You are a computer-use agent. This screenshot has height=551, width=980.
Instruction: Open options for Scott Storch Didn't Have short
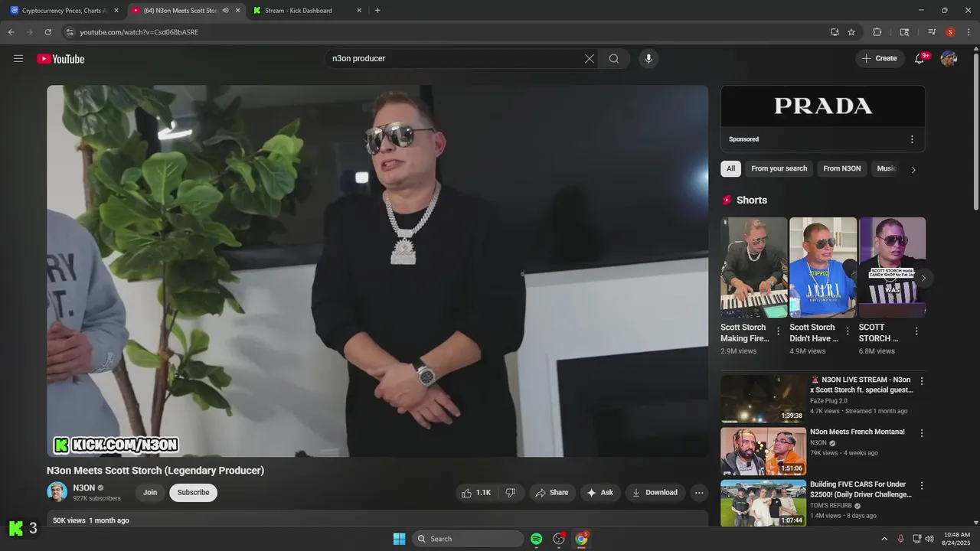(x=848, y=331)
